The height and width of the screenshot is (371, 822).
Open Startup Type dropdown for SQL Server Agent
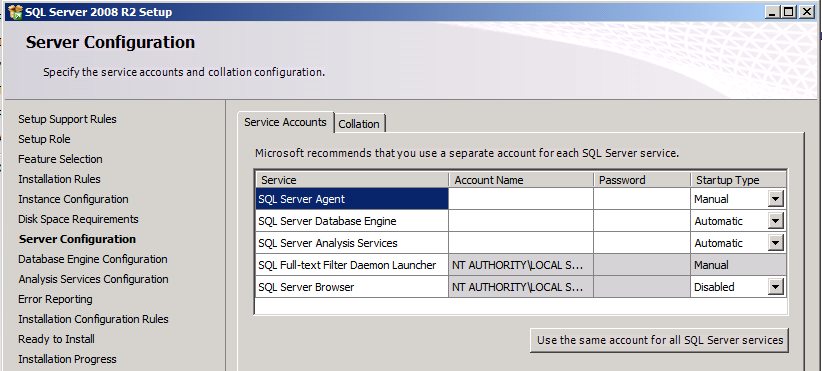point(776,199)
